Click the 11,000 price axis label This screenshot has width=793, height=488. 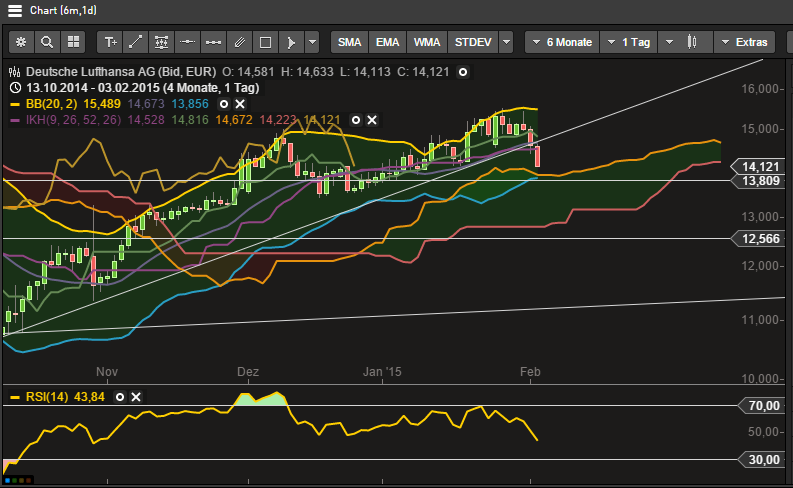(x=760, y=320)
